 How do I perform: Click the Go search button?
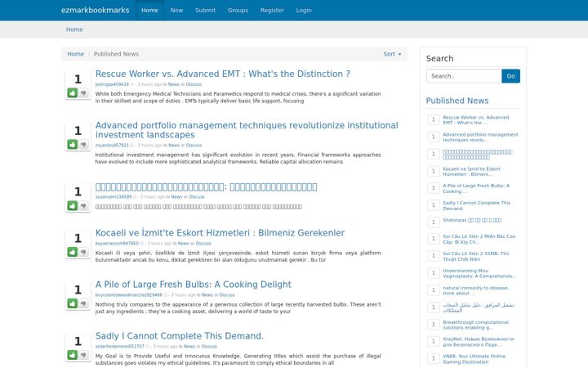coord(510,76)
